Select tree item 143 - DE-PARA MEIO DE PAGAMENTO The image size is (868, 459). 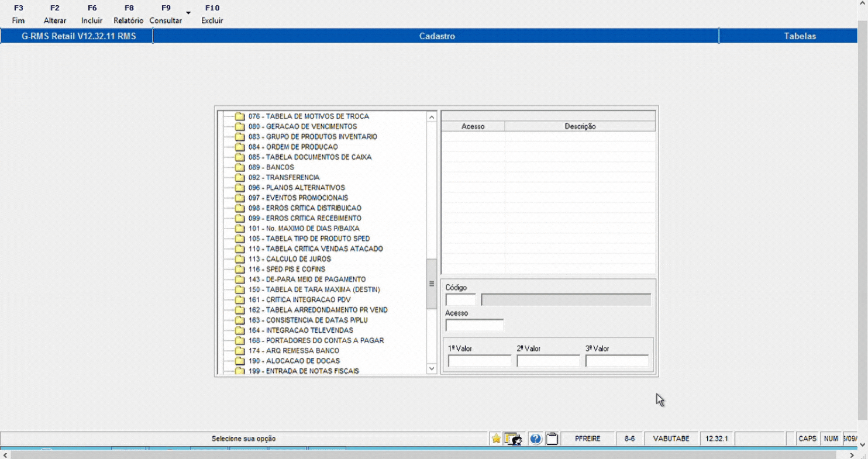(307, 279)
